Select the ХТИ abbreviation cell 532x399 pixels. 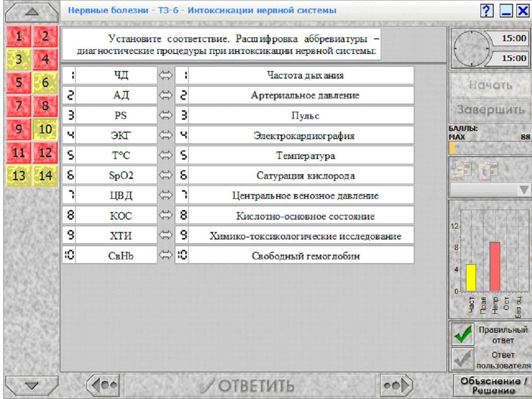click(116, 235)
